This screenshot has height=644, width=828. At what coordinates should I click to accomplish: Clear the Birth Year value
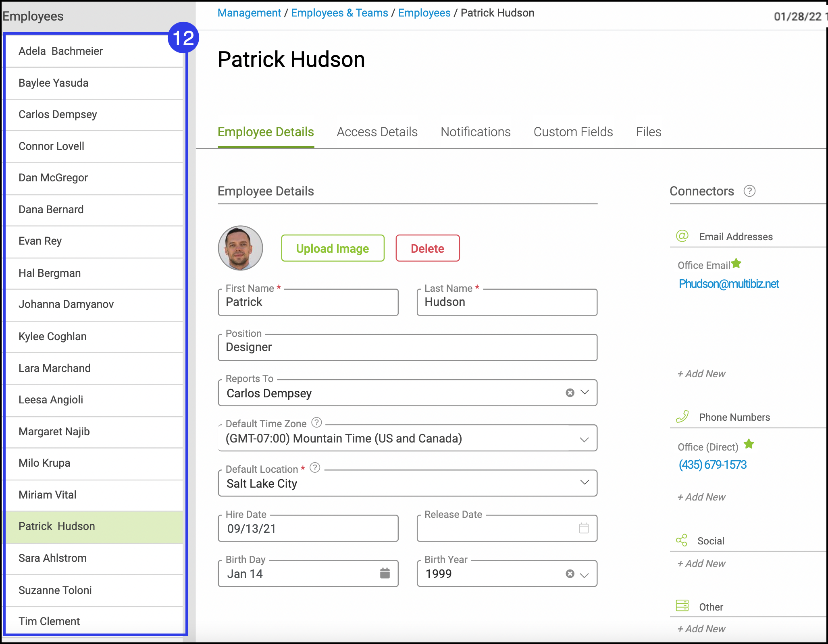click(x=570, y=573)
